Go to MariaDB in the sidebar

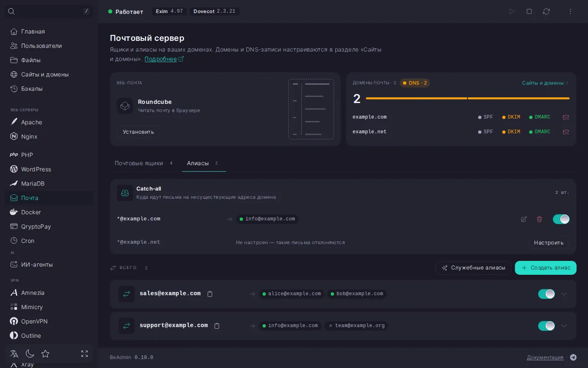tap(49, 184)
